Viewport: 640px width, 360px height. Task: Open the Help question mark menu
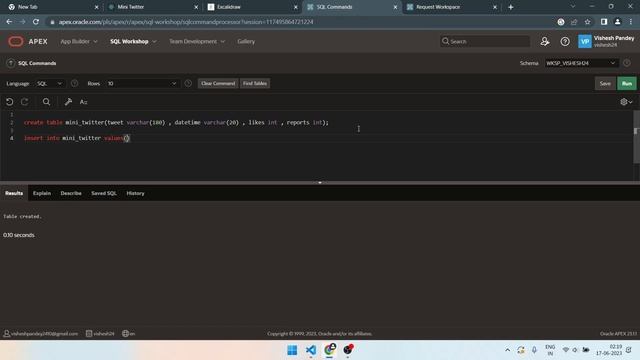565,41
